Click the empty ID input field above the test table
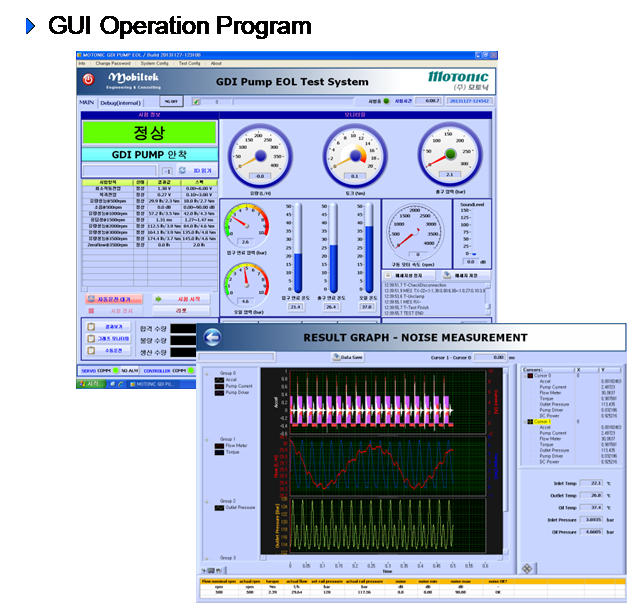 [119, 171]
